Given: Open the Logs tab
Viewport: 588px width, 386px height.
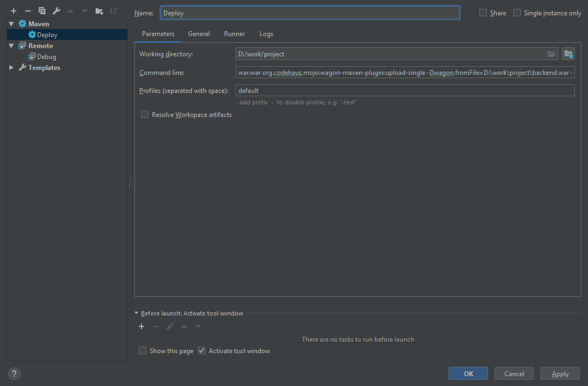Looking at the screenshot, I should tap(266, 33).
